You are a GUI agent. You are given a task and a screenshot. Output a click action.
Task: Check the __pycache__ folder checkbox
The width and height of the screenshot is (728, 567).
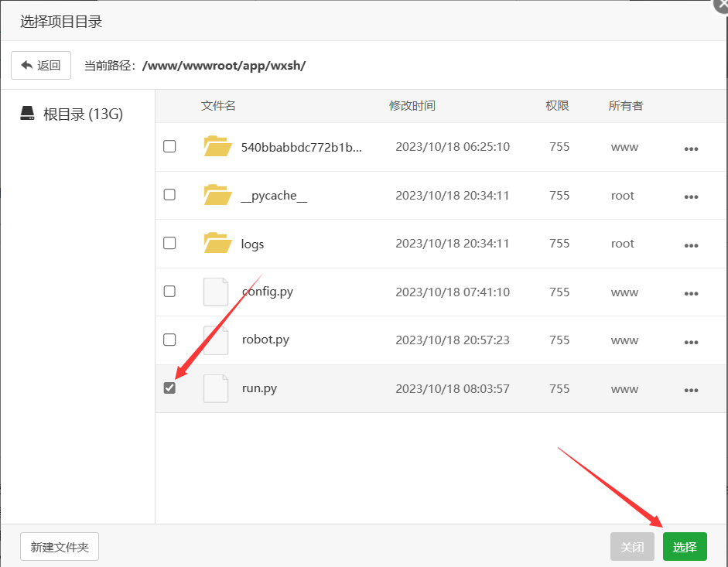pyautogui.click(x=169, y=194)
